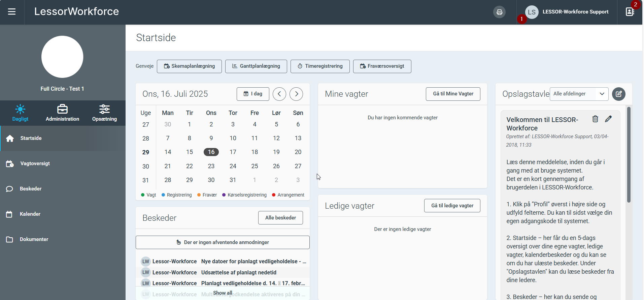Open contacts icon with notification badge
The height and width of the screenshot is (300, 644).
(x=630, y=12)
